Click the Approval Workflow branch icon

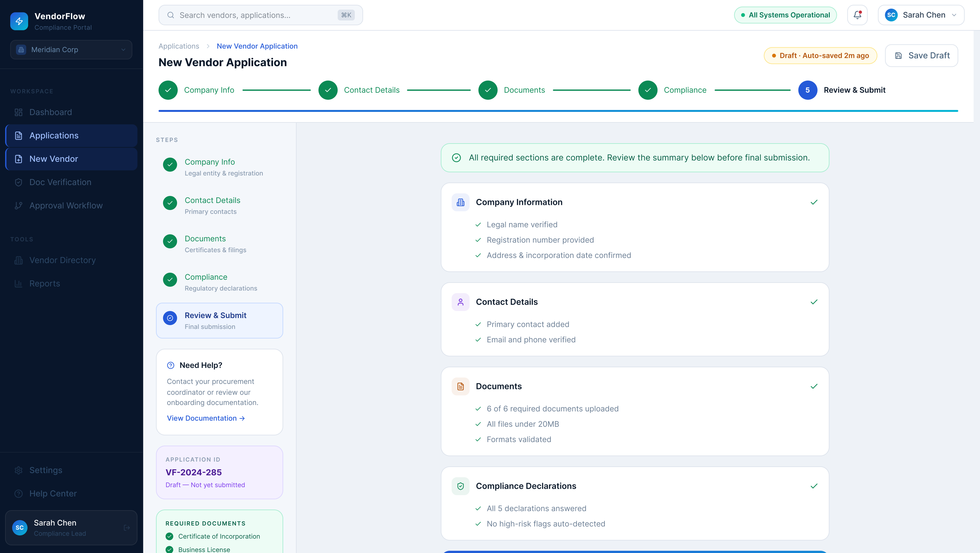(18, 206)
